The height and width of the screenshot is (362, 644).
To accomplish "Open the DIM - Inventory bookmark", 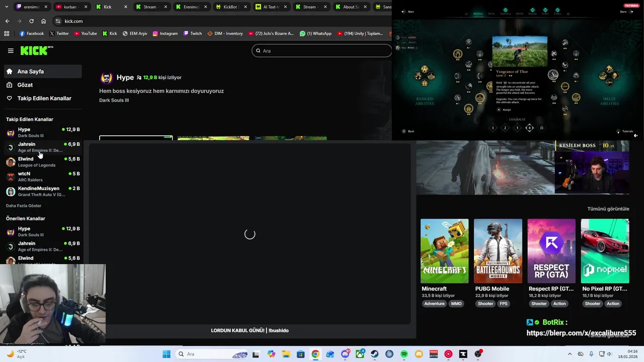I will pyautogui.click(x=225, y=34).
